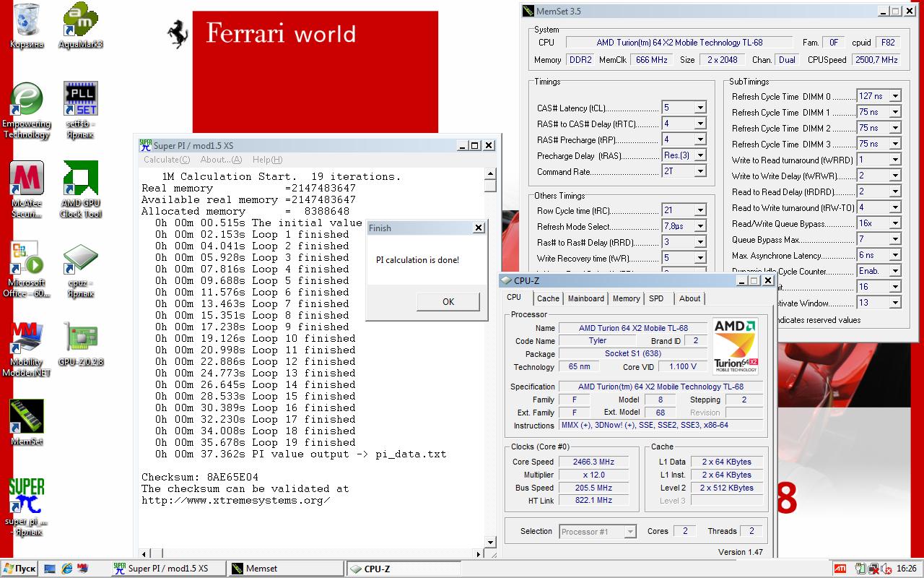Open the Start (Пуск) menu

click(x=19, y=569)
